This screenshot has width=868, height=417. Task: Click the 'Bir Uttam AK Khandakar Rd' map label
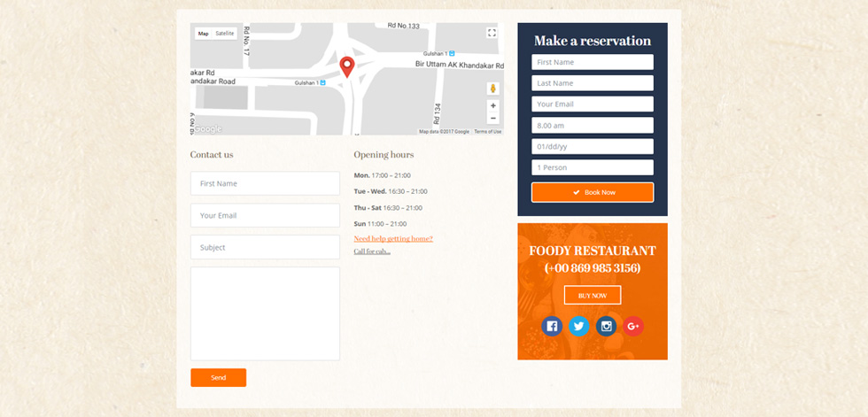(460, 65)
